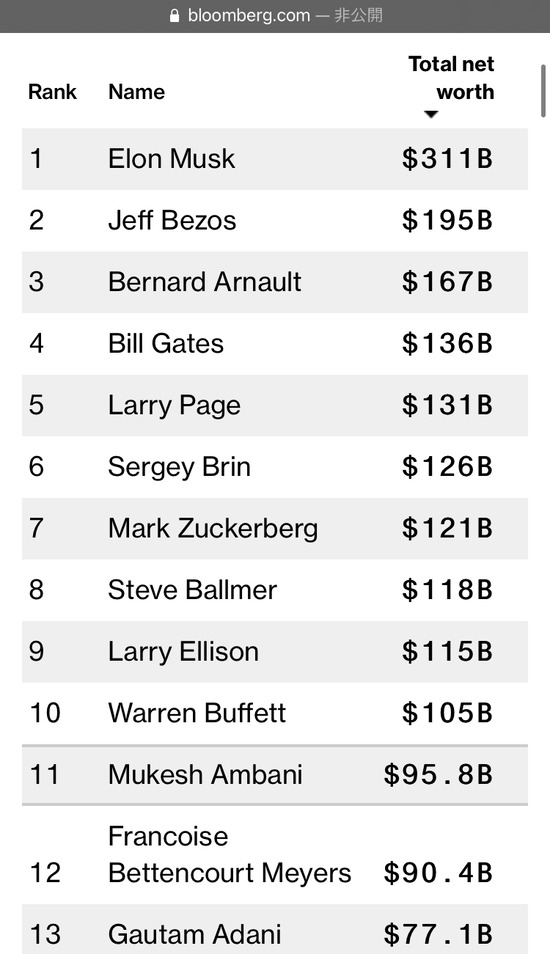Open Francoise Bettencourt Meyers profile

229,855
